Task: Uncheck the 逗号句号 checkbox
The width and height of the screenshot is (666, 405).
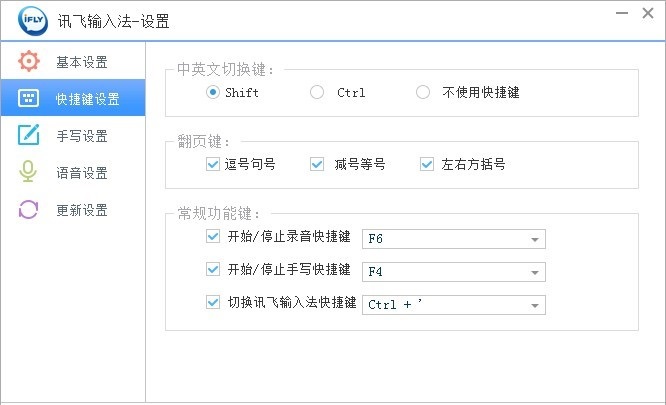Action: 212,164
